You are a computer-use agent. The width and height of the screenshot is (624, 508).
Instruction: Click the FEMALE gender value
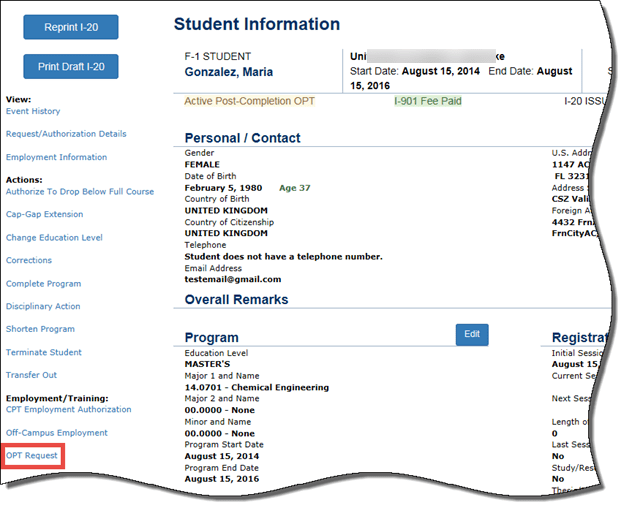202,164
